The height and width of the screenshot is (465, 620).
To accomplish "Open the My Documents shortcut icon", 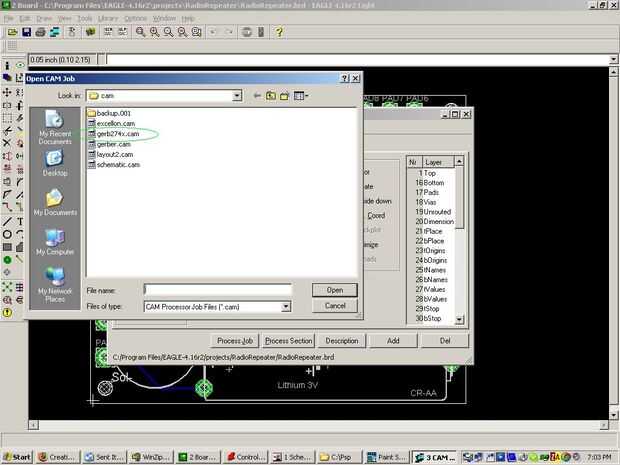I will [x=55, y=198].
